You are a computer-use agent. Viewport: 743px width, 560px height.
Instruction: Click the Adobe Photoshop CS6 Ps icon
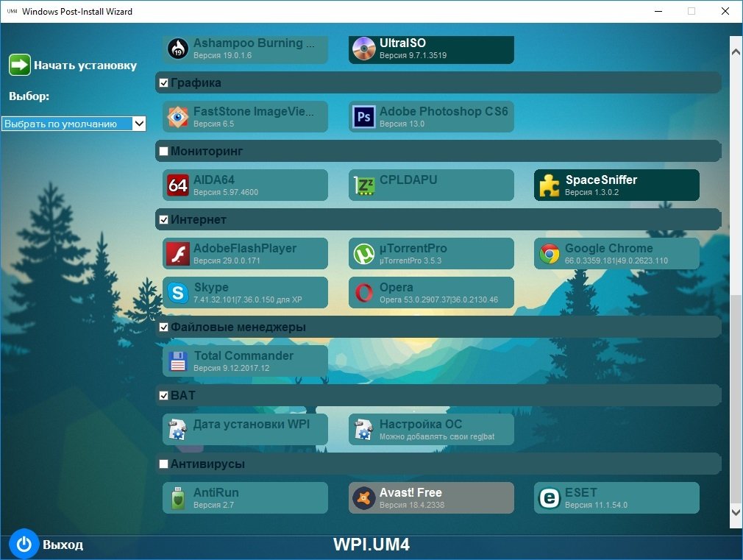[x=364, y=117]
